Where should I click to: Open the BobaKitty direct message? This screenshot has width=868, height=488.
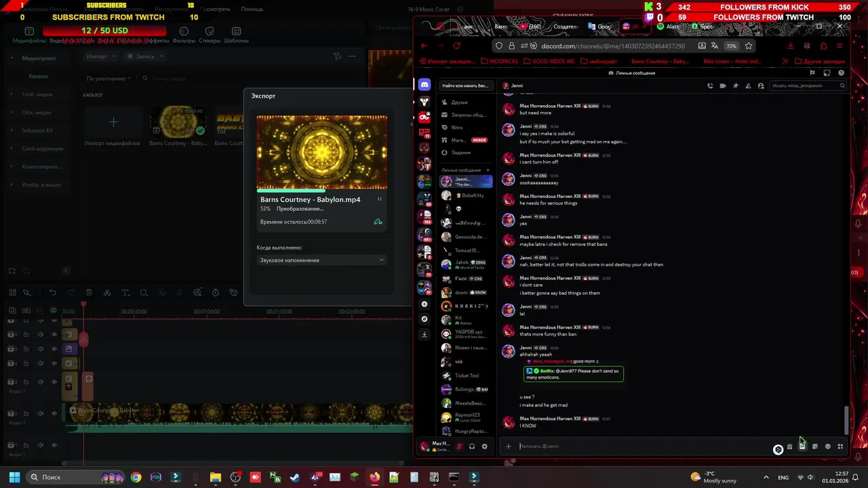click(466, 195)
